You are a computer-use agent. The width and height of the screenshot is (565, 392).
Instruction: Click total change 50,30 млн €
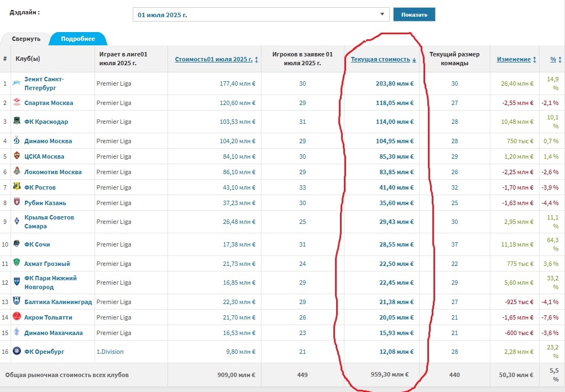[516, 375]
